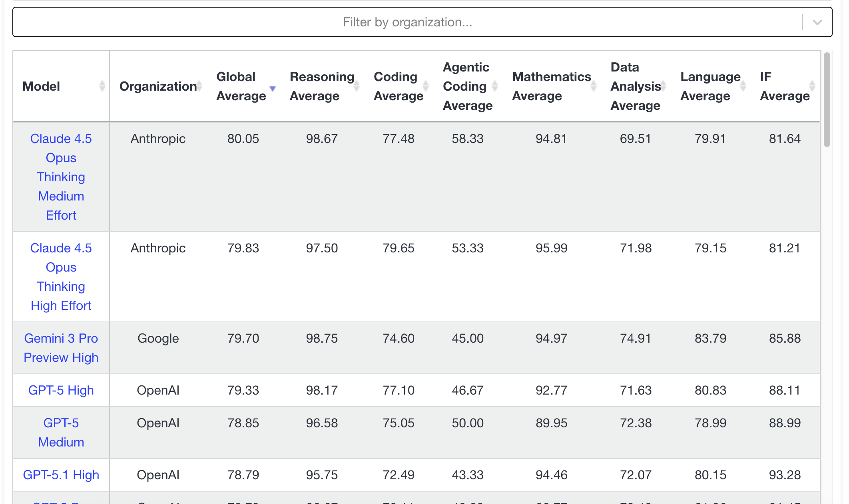Open the GPT-5.1 High model link
849x504 pixels.
click(61, 475)
